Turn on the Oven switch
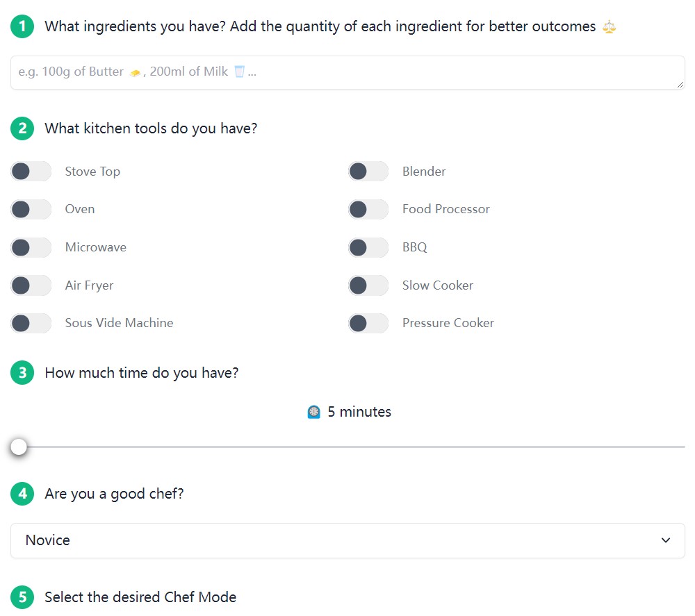 click(x=31, y=209)
